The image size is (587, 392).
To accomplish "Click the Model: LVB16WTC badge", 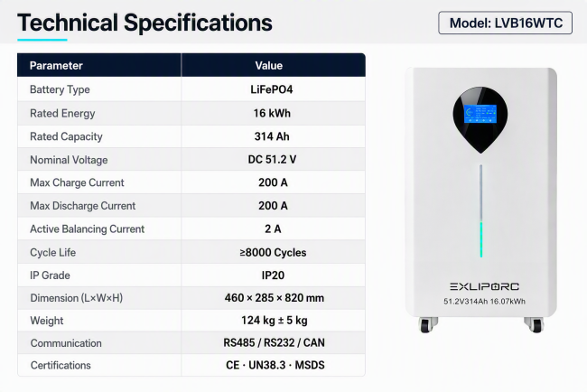I will click(505, 23).
